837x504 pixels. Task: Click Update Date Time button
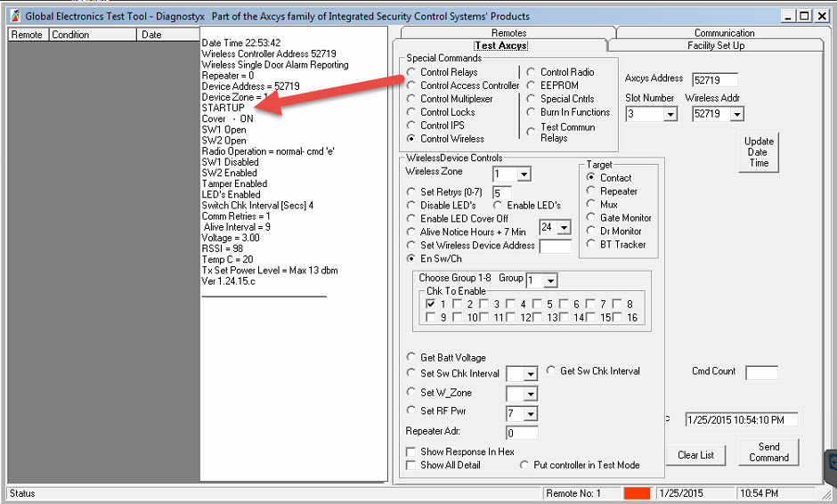(x=759, y=152)
